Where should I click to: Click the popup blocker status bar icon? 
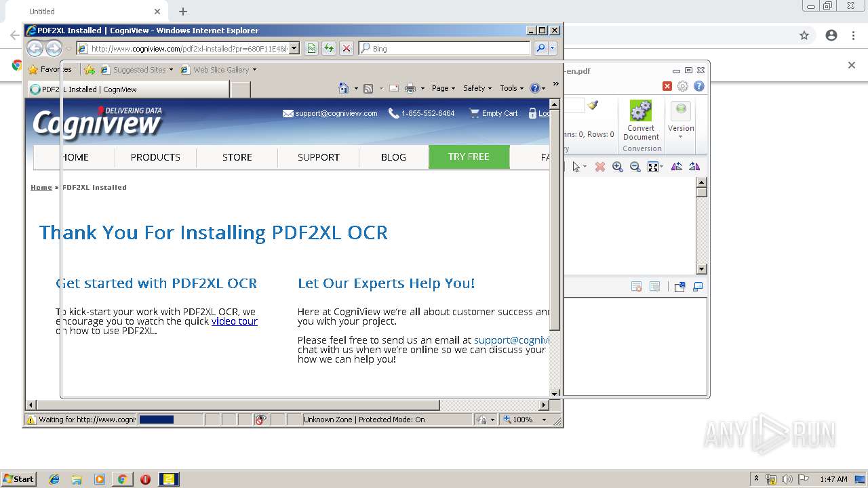click(261, 420)
